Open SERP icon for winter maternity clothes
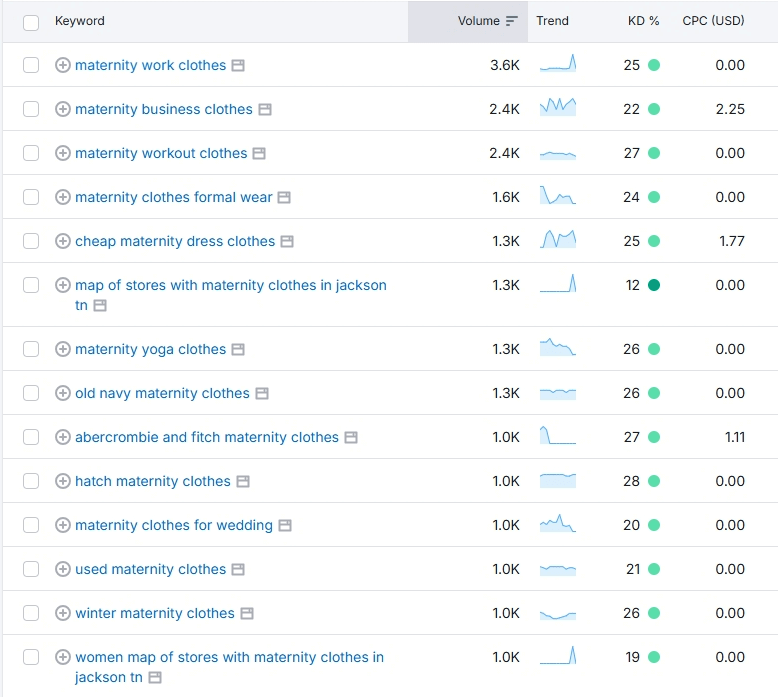This screenshot has height=697, width=778. (x=247, y=613)
